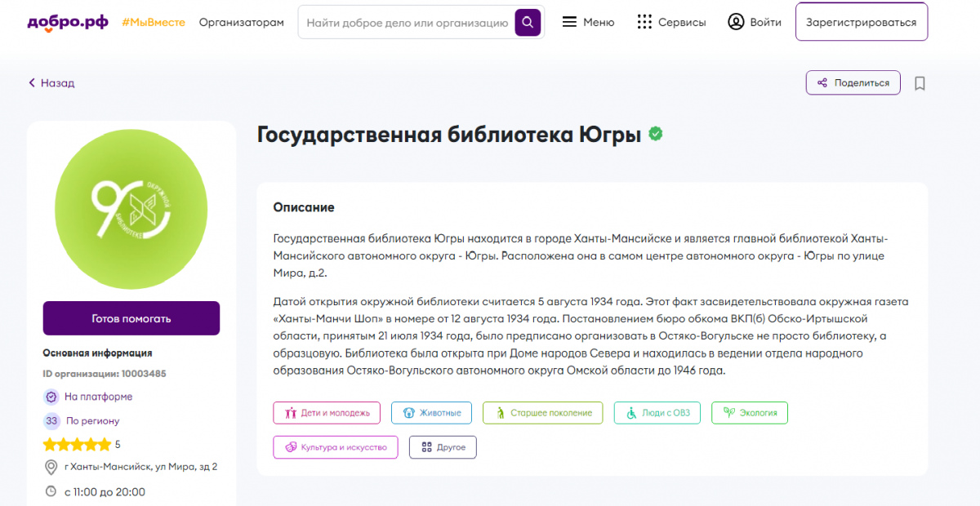The image size is (980, 506).
Task: Open the #МыВместе link
Action: (x=154, y=22)
